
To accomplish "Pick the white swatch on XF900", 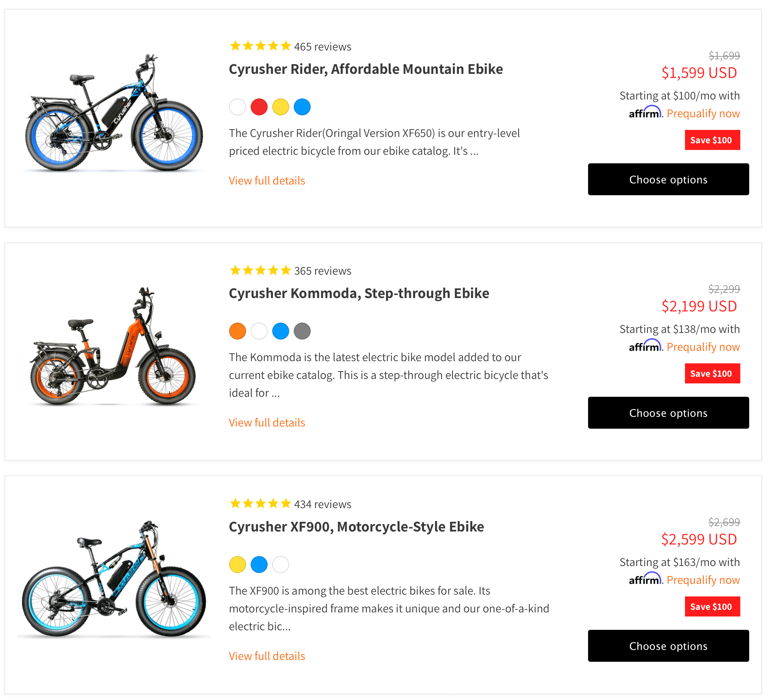I will [x=280, y=565].
